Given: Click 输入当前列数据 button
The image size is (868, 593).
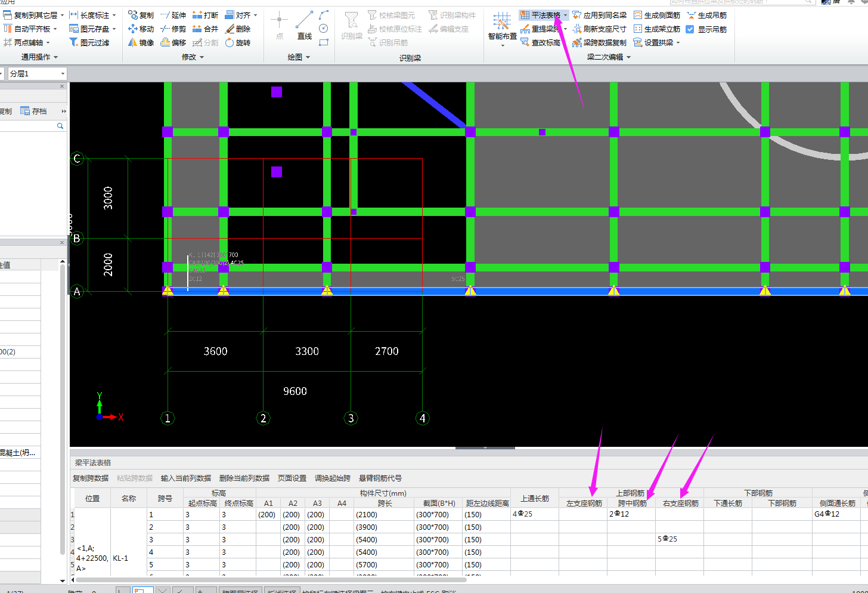Looking at the screenshot, I should pyautogui.click(x=186, y=478).
